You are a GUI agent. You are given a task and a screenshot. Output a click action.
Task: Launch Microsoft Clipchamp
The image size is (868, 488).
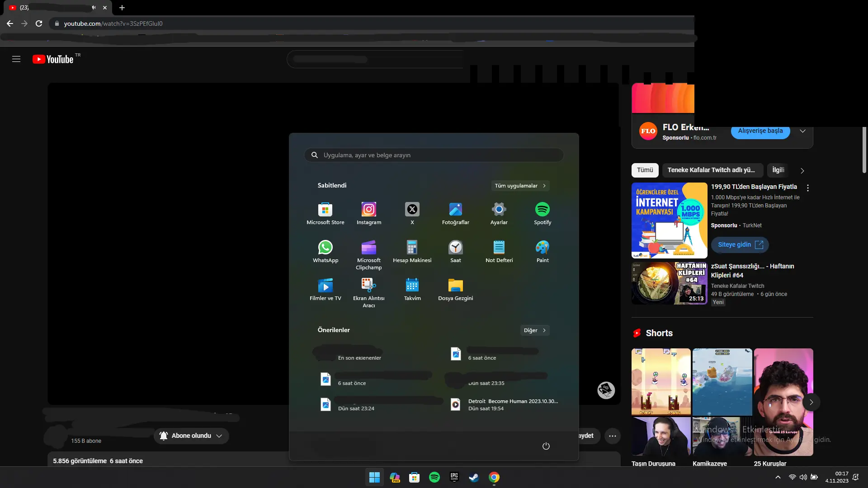pos(368,255)
